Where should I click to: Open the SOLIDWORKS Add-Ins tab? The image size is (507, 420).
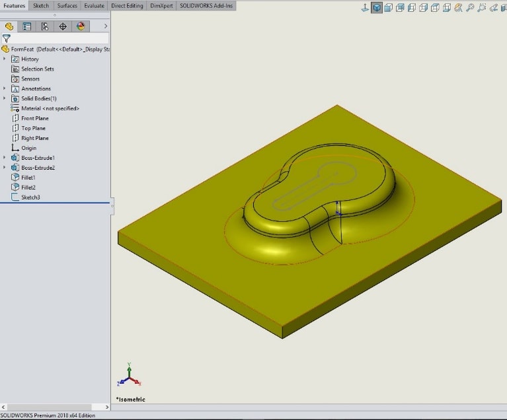(x=206, y=6)
